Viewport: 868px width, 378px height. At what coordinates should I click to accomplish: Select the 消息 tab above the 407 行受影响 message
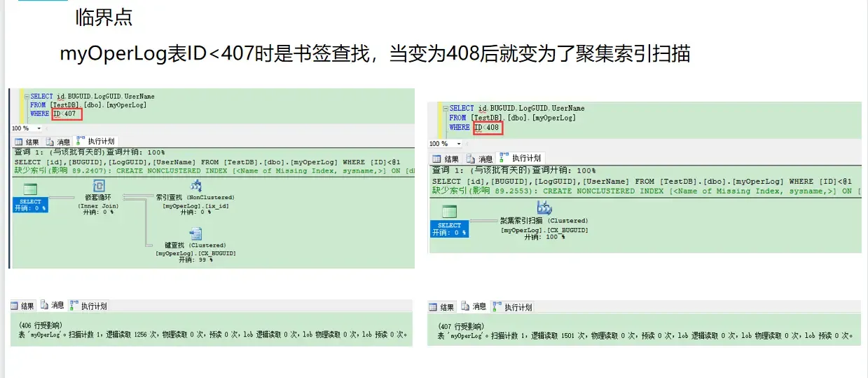coord(474,307)
